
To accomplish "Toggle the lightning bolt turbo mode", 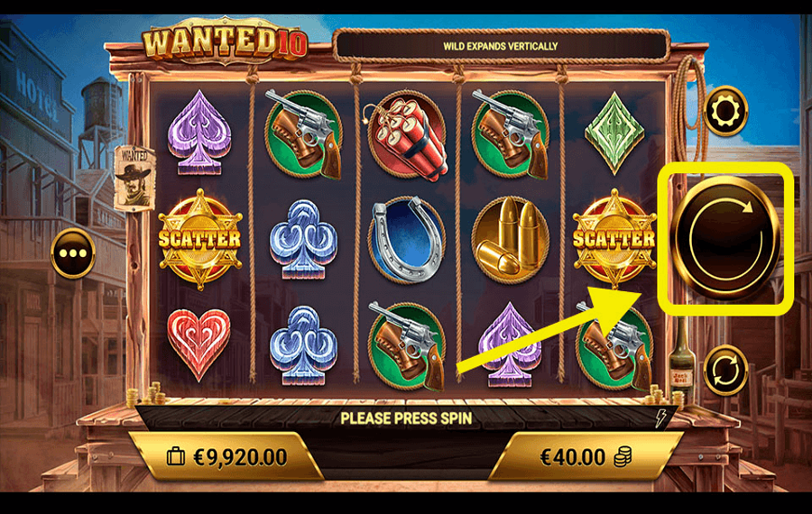I will click(660, 418).
